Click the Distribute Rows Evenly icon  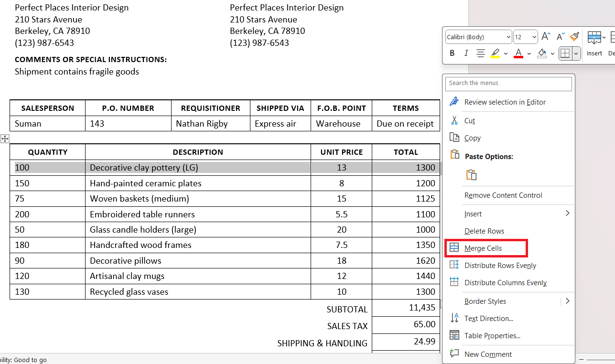pyautogui.click(x=454, y=265)
